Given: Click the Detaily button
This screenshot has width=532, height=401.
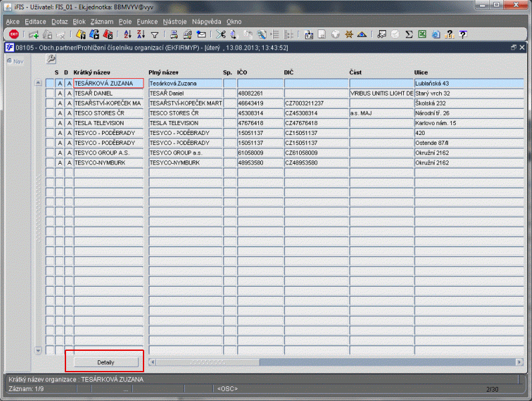Looking at the screenshot, I should [x=106, y=362].
